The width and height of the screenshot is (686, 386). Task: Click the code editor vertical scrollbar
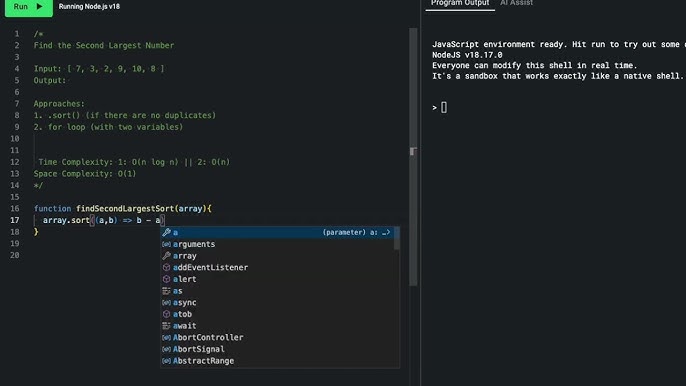[413, 157]
